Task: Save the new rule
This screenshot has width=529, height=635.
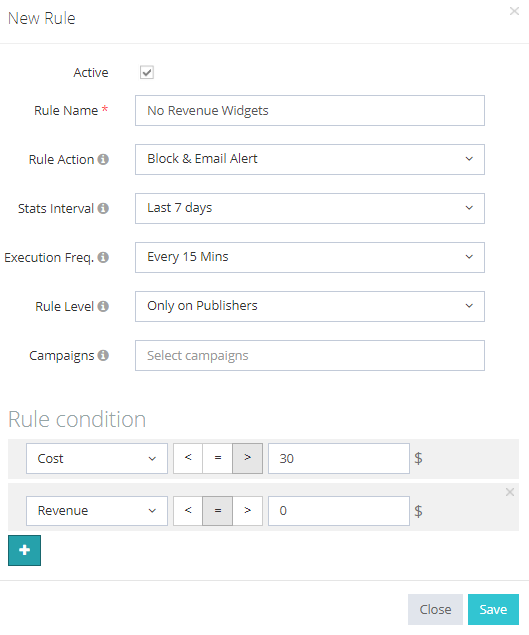Action: [x=493, y=609]
